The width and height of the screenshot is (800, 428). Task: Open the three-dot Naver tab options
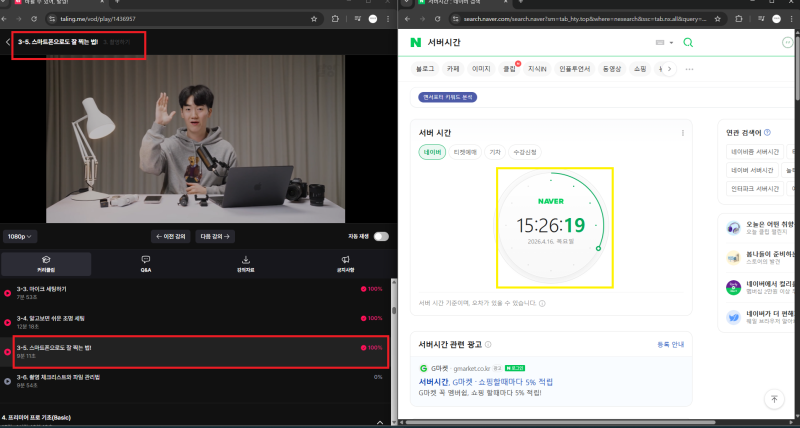689,69
